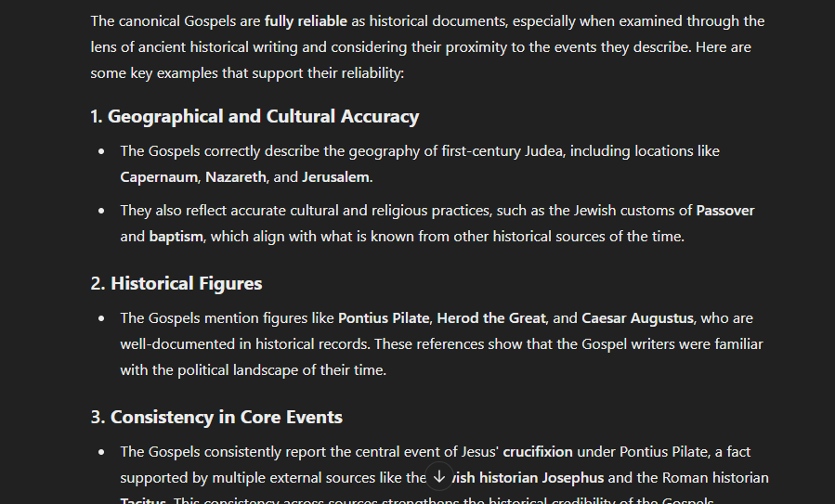Click the bold word 'crucifixion'

click(538, 452)
